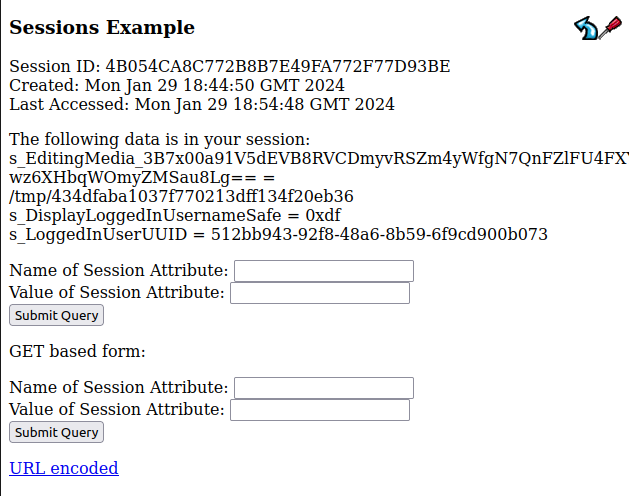
Task: Follow the URL encoded link
Action: tap(64, 468)
